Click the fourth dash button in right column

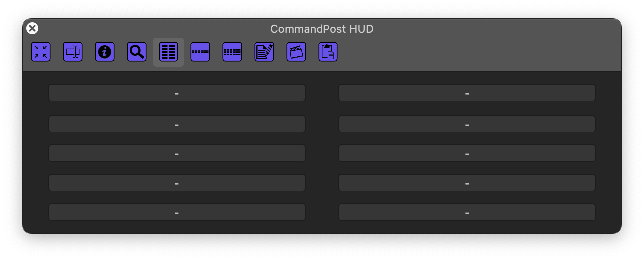pos(467,183)
